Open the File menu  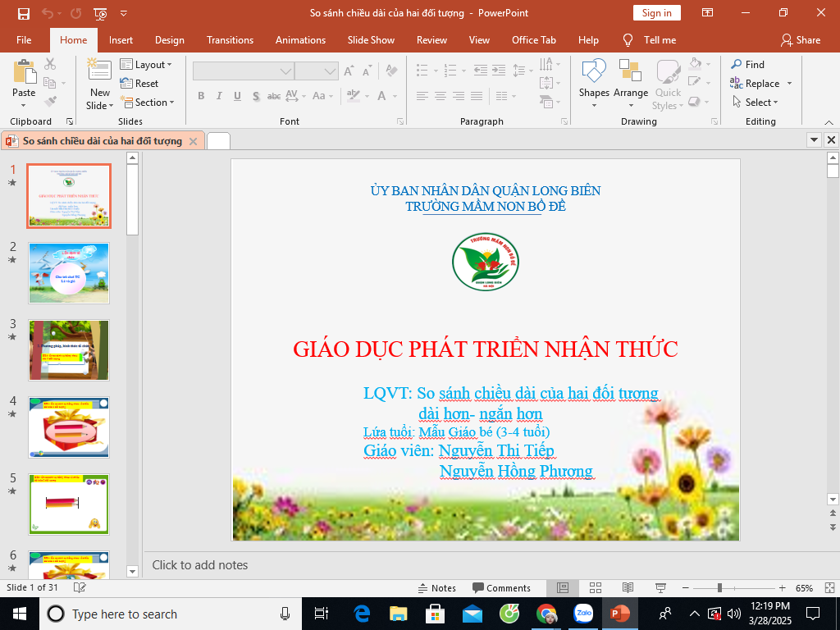click(24, 40)
